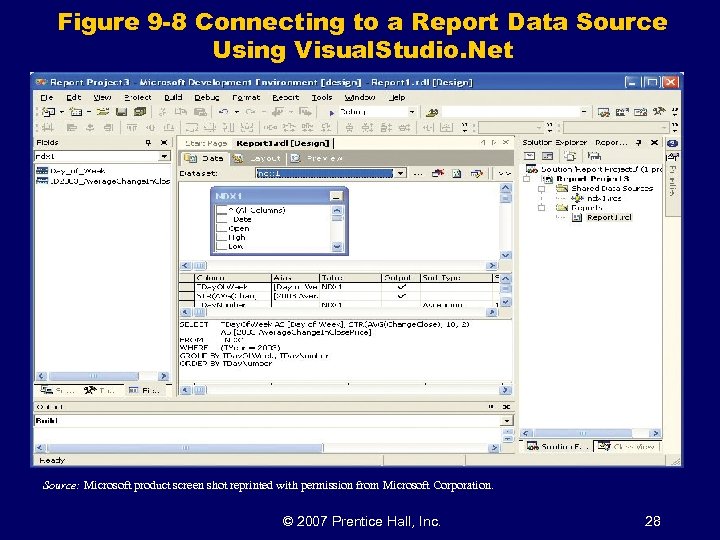Click inside the SQL query text pane
This screenshot has width=720, height=540.
tap(345, 350)
